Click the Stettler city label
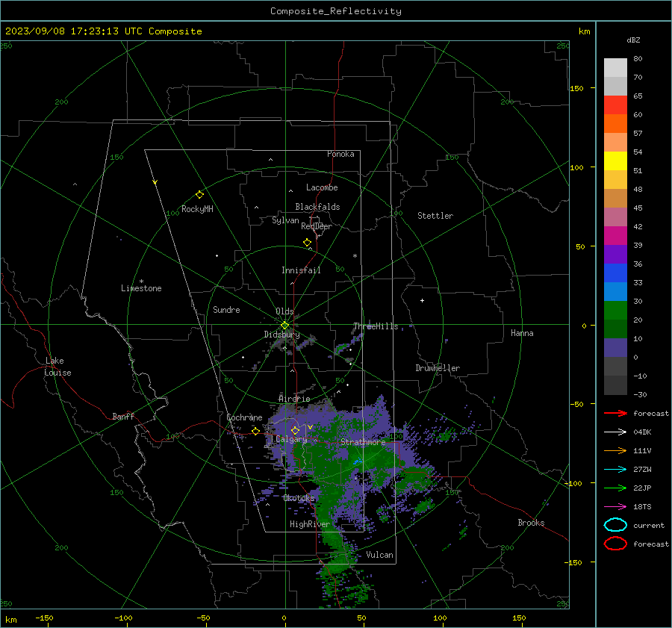This screenshot has width=672, height=628. (435, 216)
